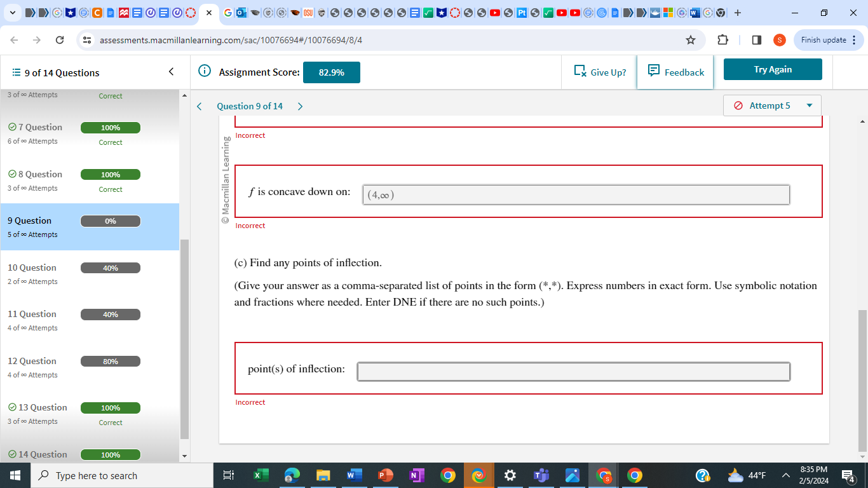Open Task View from the taskbar
Screen dimensions: 868x488
point(229,475)
